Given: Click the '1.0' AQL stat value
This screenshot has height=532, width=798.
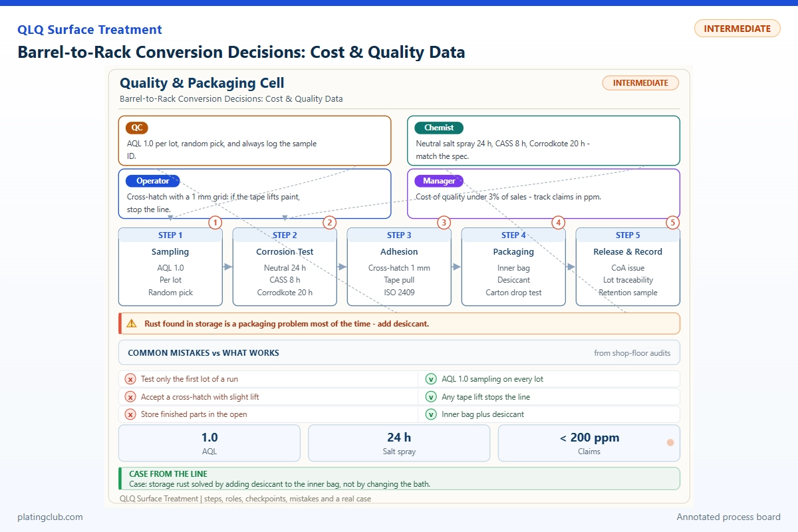Looking at the screenshot, I should click(x=209, y=438).
